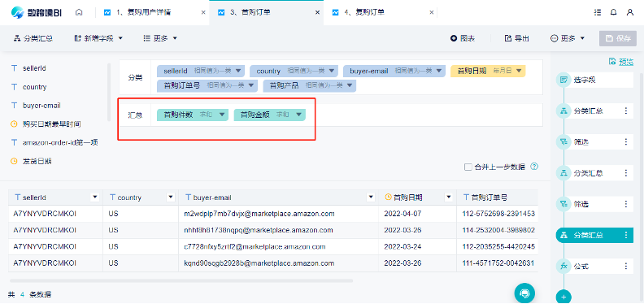The image size is (644, 304).
Task: Select the amazon-order-id第一项 field
Action: (60, 142)
